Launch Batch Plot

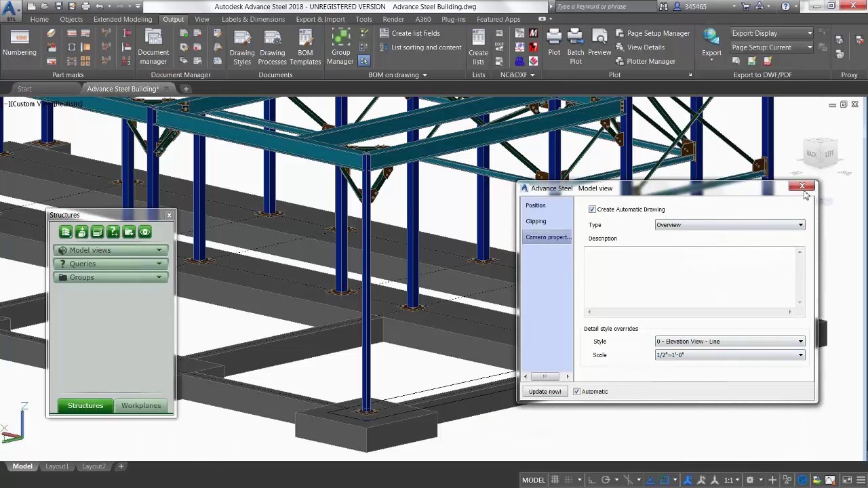tap(576, 46)
